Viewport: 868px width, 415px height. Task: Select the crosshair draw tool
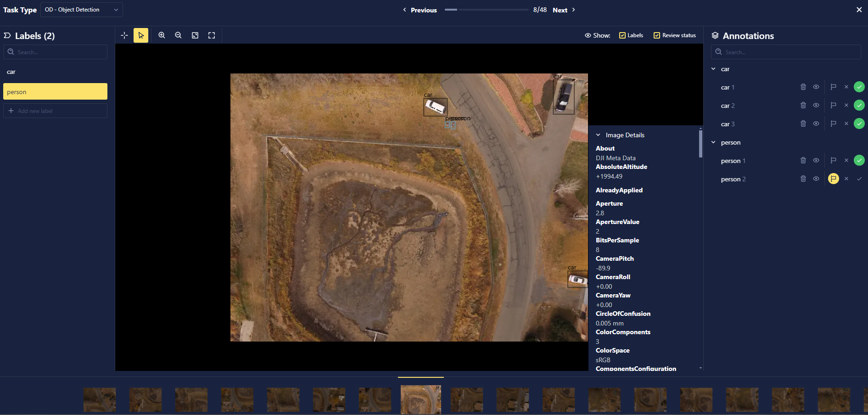[x=124, y=35]
